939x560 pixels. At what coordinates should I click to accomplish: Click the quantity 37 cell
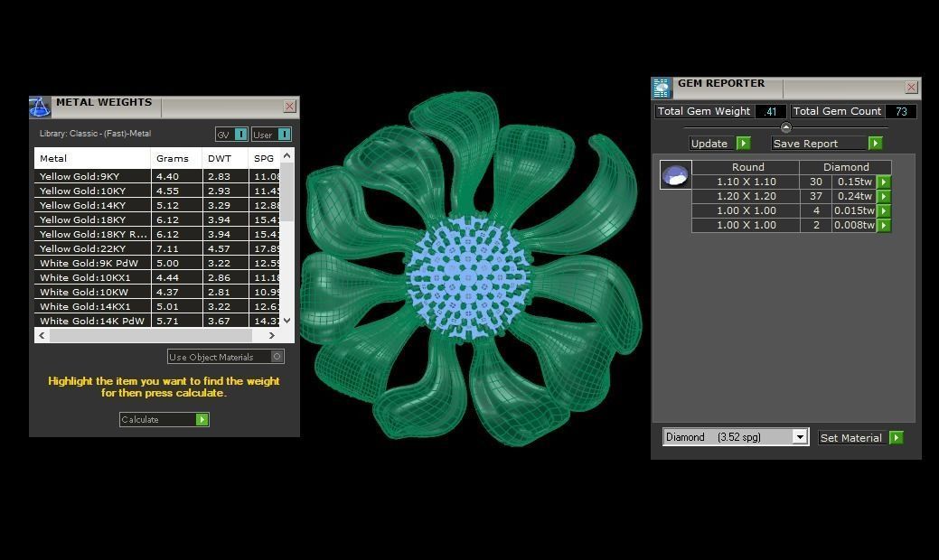click(x=815, y=196)
